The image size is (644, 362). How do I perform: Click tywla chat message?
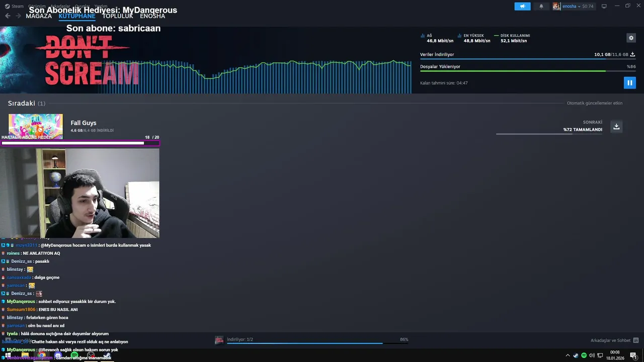55,334
